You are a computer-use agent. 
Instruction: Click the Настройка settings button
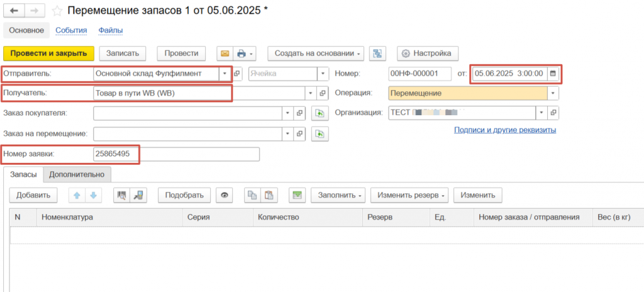tap(427, 53)
